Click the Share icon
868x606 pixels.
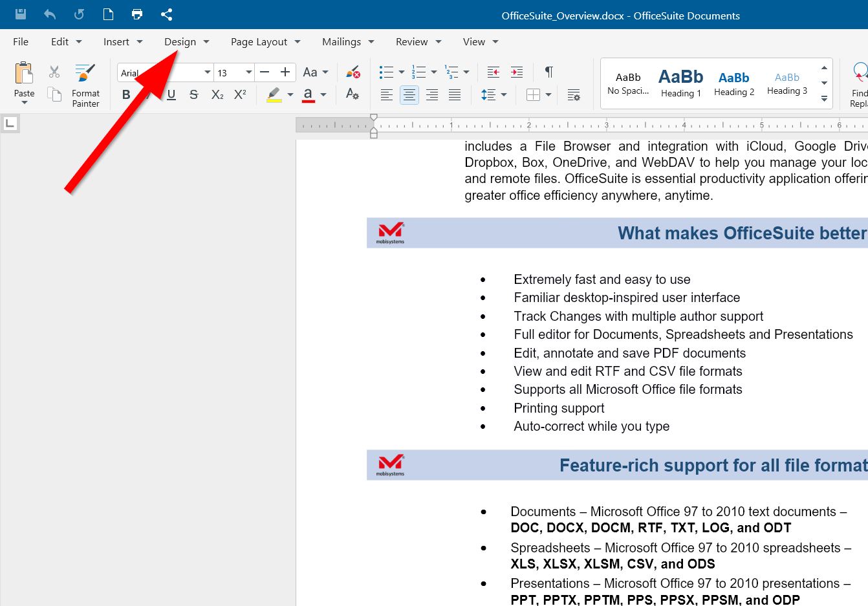point(166,14)
